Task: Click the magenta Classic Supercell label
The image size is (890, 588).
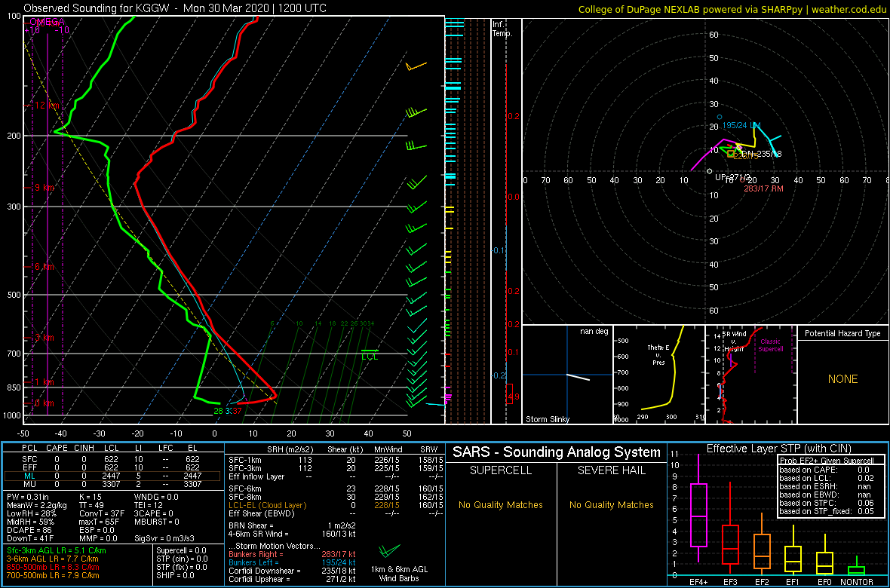Action: click(x=771, y=346)
